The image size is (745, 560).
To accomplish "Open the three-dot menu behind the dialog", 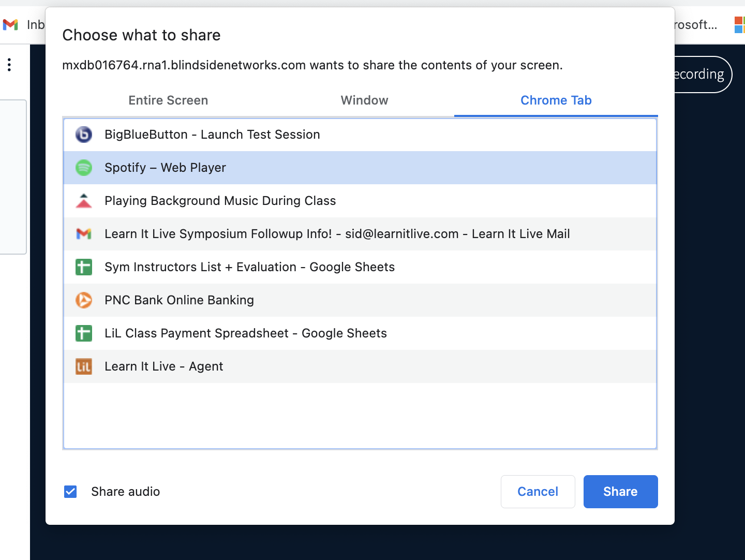I will tap(9, 65).
